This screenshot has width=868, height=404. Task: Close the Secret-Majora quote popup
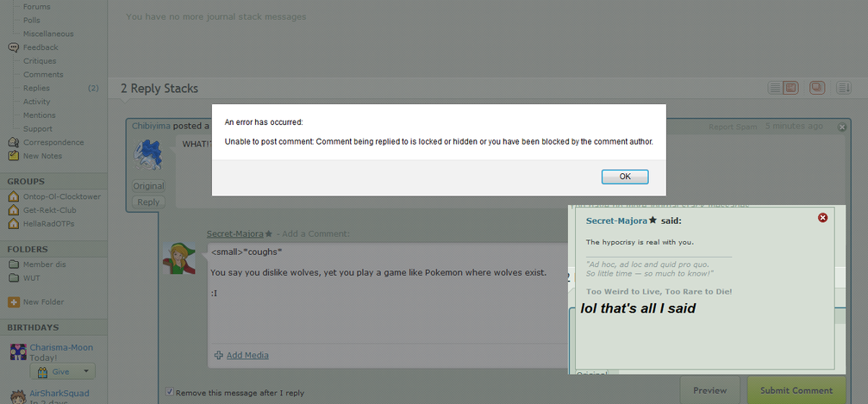tap(822, 218)
